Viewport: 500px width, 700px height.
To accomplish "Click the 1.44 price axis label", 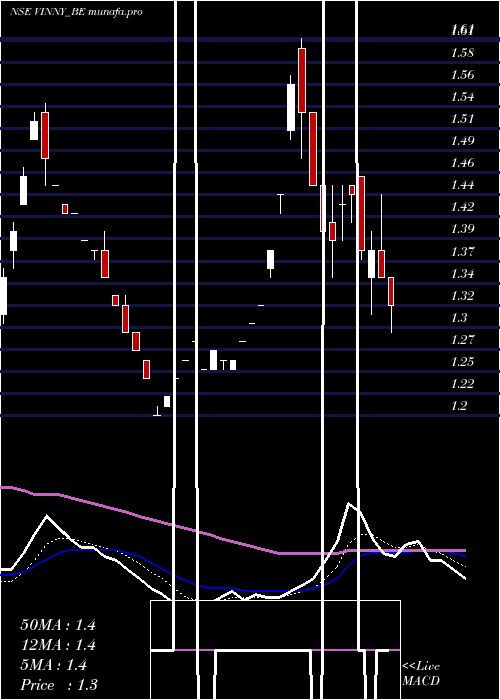I will pos(462,185).
